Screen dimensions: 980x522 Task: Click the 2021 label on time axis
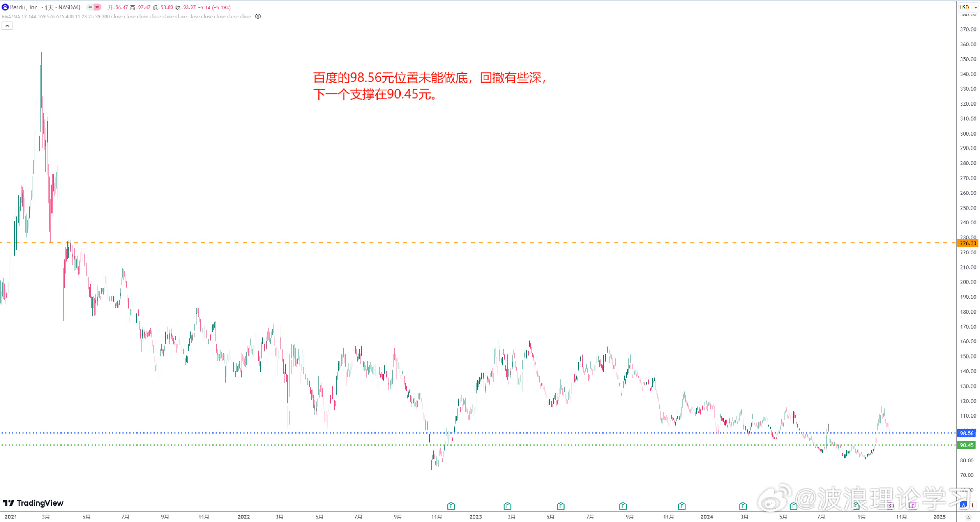click(x=11, y=517)
